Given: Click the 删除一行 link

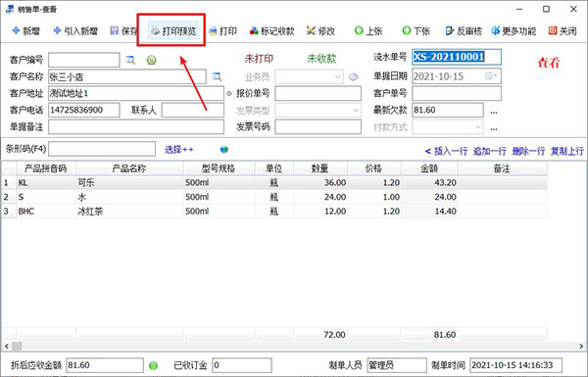Looking at the screenshot, I should pos(528,151).
